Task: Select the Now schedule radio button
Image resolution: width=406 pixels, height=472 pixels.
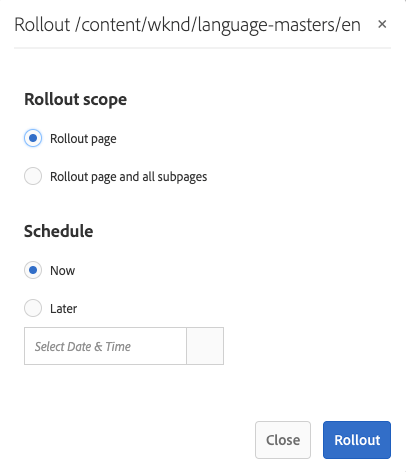Action: click(x=33, y=270)
